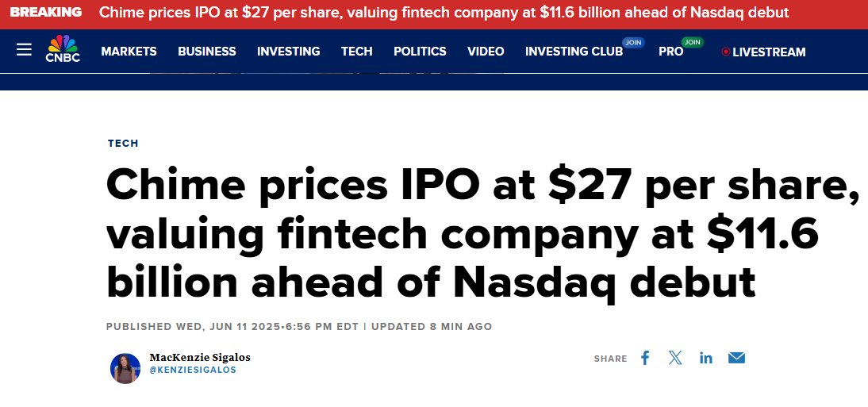
Task: Open the Business menu
Action: point(207,52)
